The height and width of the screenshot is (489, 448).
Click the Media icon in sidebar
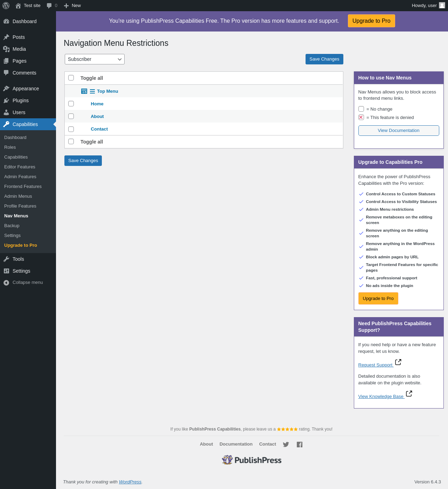point(6,49)
